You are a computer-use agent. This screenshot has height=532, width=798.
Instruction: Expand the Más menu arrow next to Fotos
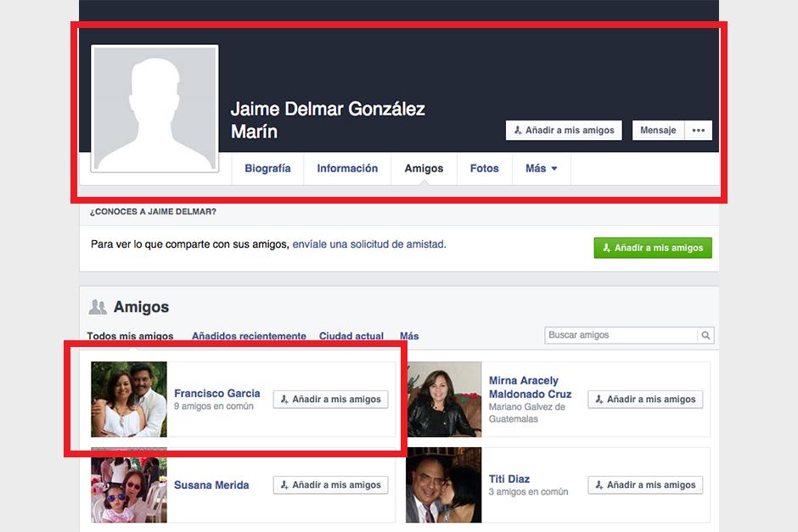click(554, 169)
